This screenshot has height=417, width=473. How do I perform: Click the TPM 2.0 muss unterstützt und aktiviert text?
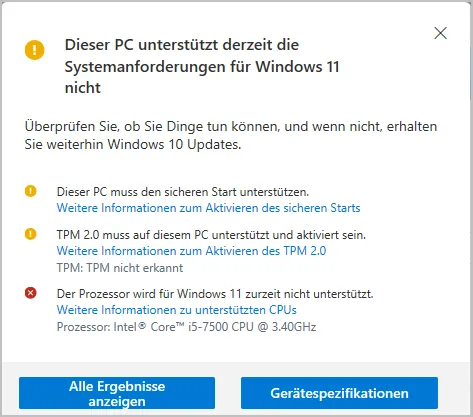tap(211, 235)
